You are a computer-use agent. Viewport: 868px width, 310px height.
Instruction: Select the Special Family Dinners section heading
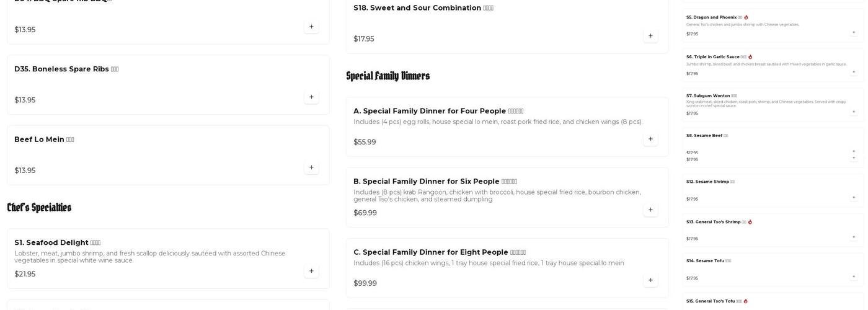click(387, 76)
